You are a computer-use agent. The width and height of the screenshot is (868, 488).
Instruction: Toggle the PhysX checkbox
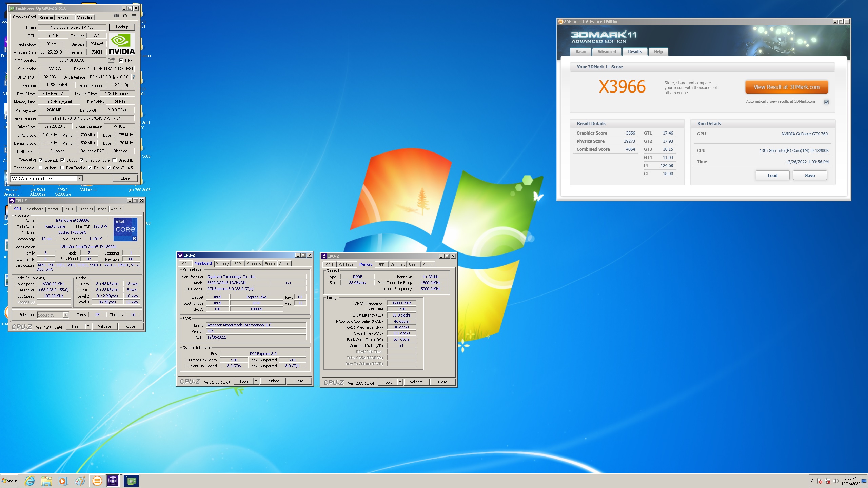(x=90, y=168)
